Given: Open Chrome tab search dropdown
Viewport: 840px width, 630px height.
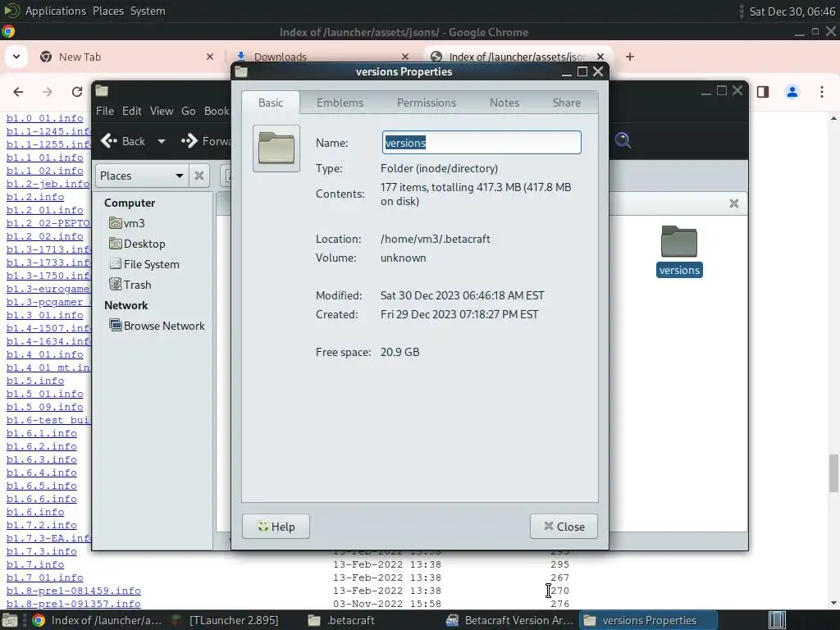Looking at the screenshot, I should point(16,57).
